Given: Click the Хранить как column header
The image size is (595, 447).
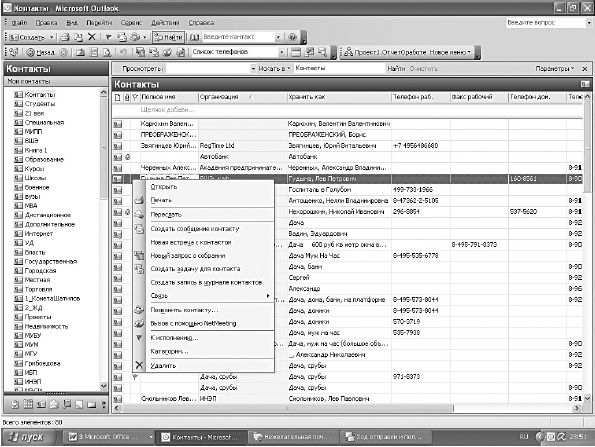Looking at the screenshot, I should pyautogui.click(x=339, y=97).
